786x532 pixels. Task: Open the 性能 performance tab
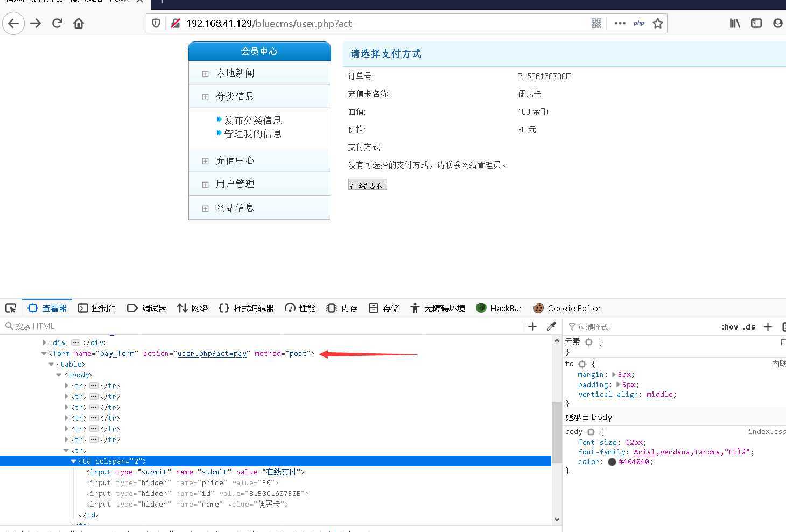(300, 308)
